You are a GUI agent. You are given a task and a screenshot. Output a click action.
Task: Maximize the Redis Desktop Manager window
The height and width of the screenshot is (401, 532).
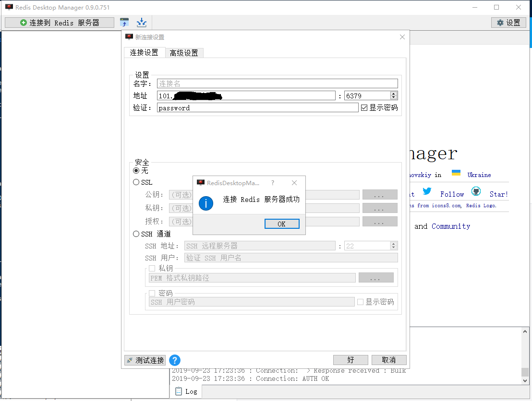click(x=496, y=7)
